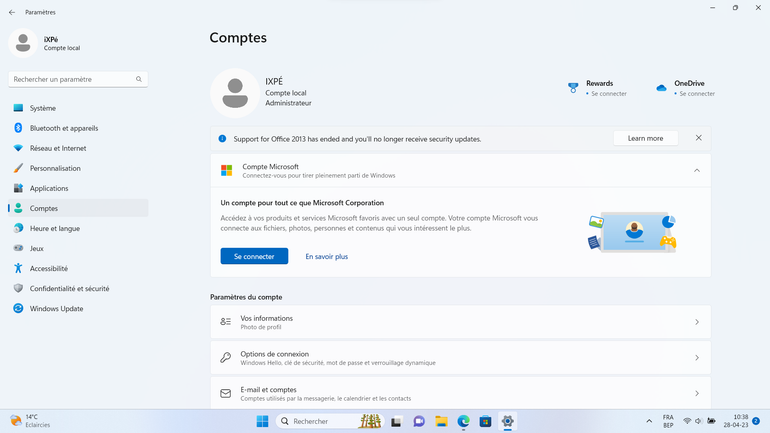
Task: Click the battery tray icon
Action: point(711,421)
